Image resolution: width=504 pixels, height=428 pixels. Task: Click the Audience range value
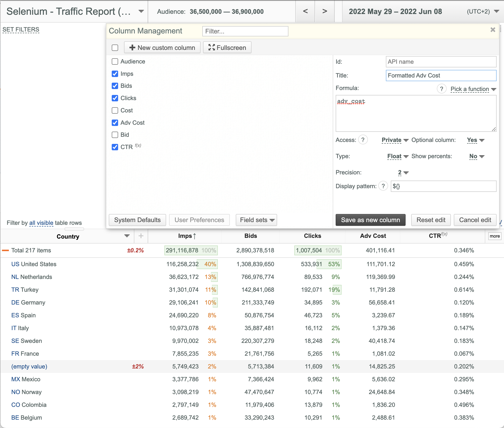pyautogui.click(x=227, y=12)
